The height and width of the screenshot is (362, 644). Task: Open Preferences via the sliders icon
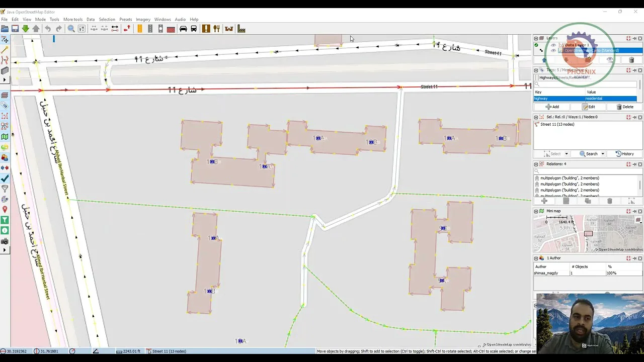tap(82, 29)
